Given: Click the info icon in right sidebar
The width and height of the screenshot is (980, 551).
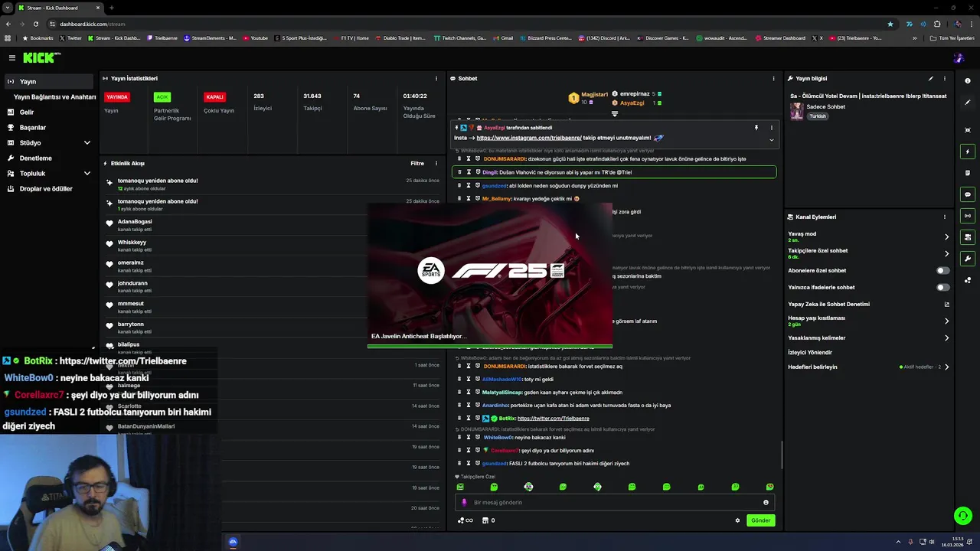Looking at the screenshot, I should tap(968, 80).
